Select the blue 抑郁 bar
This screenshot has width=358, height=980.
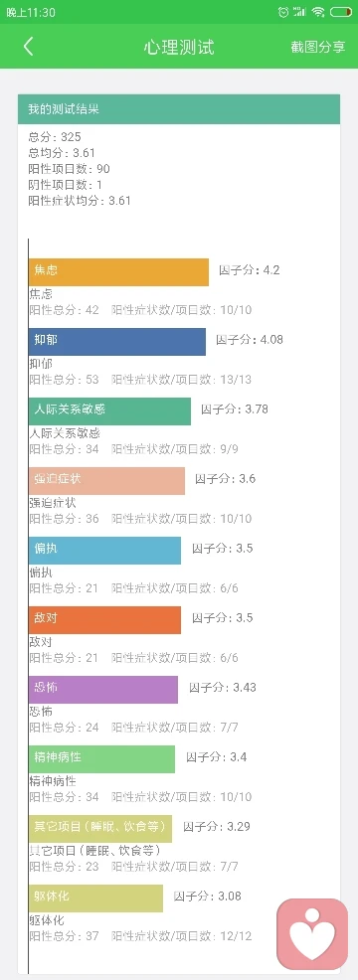pyautogui.click(x=117, y=341)
